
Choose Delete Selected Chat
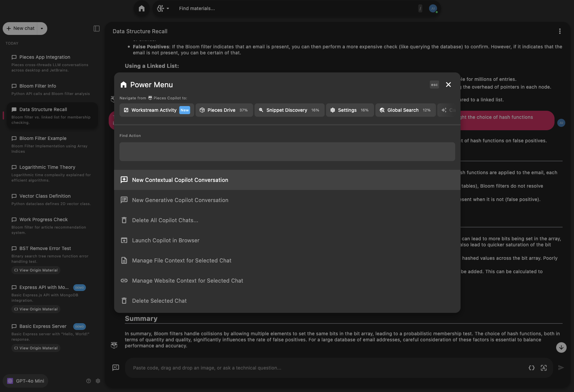pos(287,301)
